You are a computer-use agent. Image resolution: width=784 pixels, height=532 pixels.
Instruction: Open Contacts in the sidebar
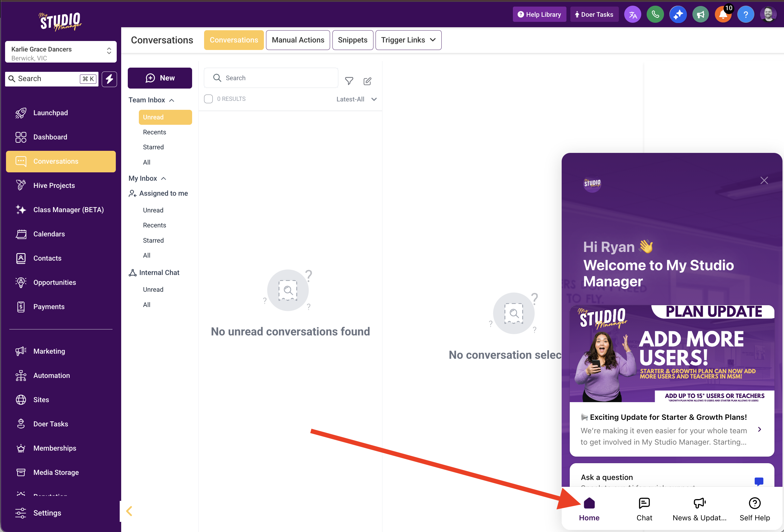pyautogui.click(x=61, y=259)
